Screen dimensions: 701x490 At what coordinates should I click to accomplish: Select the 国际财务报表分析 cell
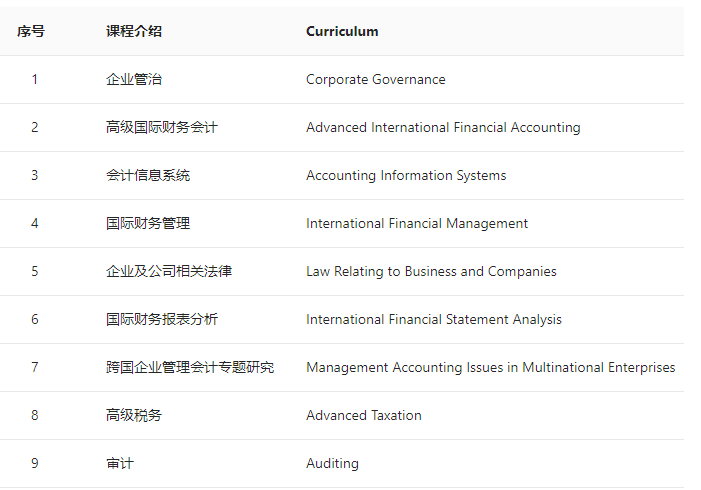162,319
